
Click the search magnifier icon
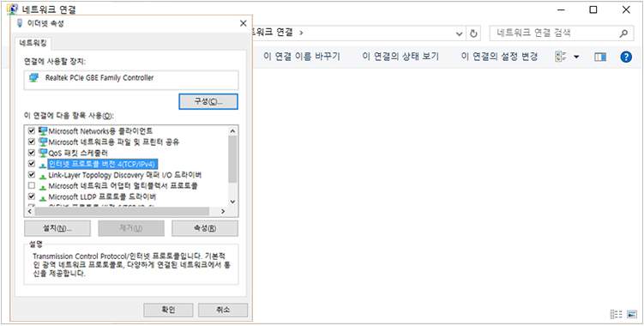[623, 33]
